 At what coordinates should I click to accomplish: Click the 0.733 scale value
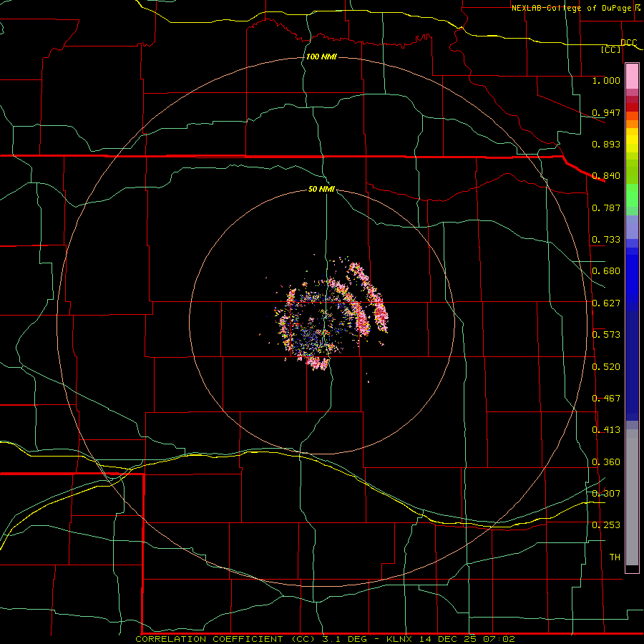[606, 240]
